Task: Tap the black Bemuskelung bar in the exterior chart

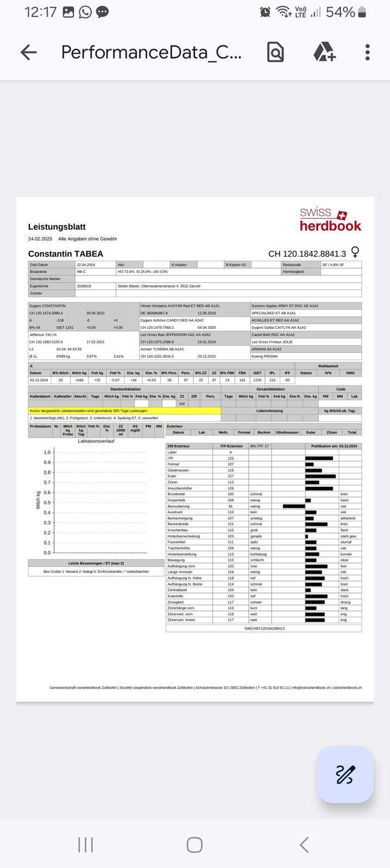Action: (x=294, y=506)
